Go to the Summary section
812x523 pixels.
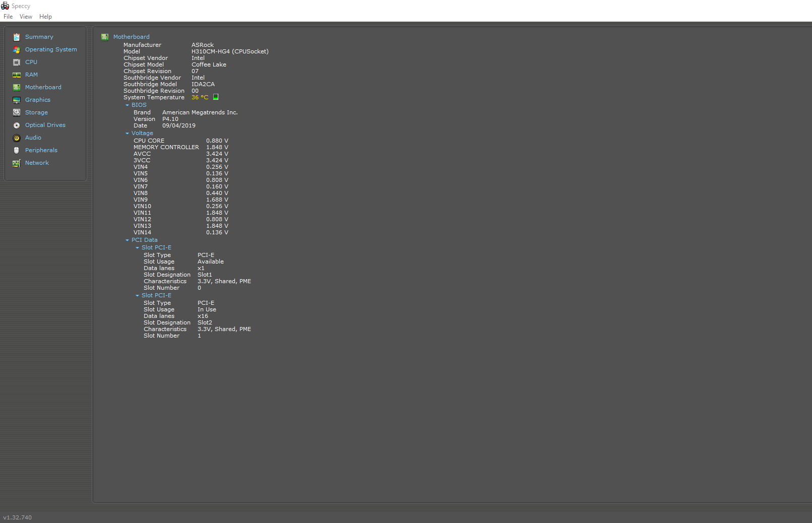pyautogui.click(x=39, y=37)
